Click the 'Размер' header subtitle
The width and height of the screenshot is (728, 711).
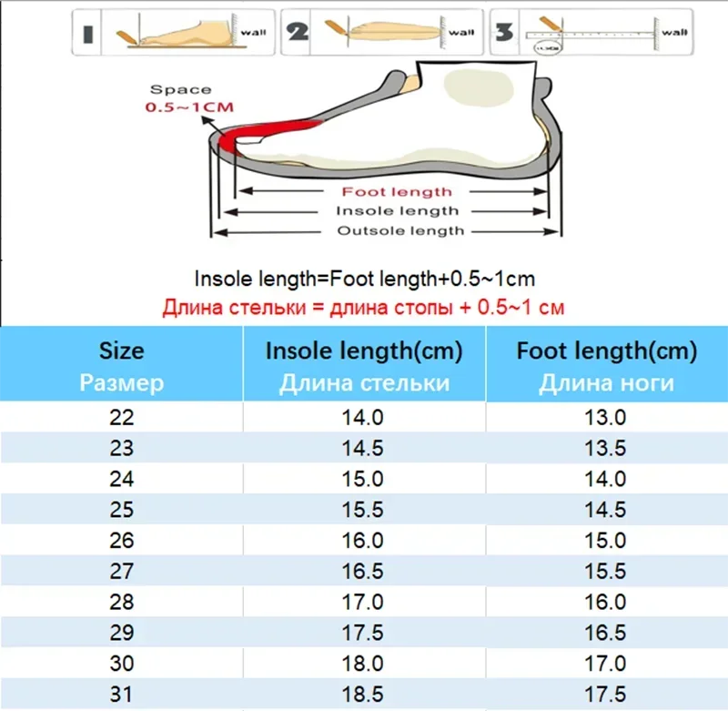122,383
